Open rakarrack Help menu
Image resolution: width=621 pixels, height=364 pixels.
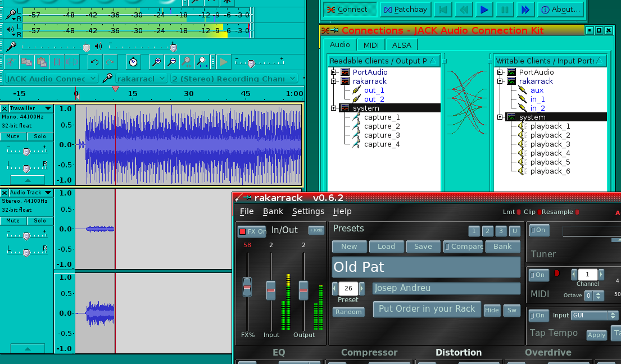(x=342, y=211)
